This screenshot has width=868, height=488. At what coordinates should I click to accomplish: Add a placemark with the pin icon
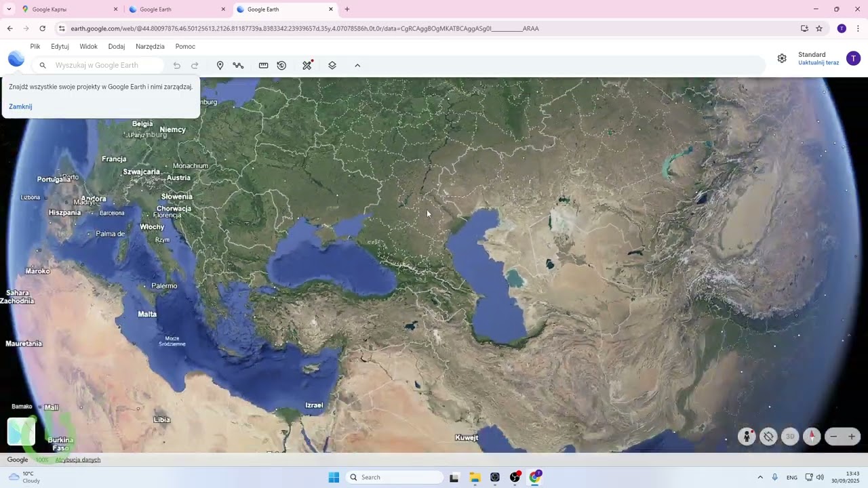click(220, 66)
